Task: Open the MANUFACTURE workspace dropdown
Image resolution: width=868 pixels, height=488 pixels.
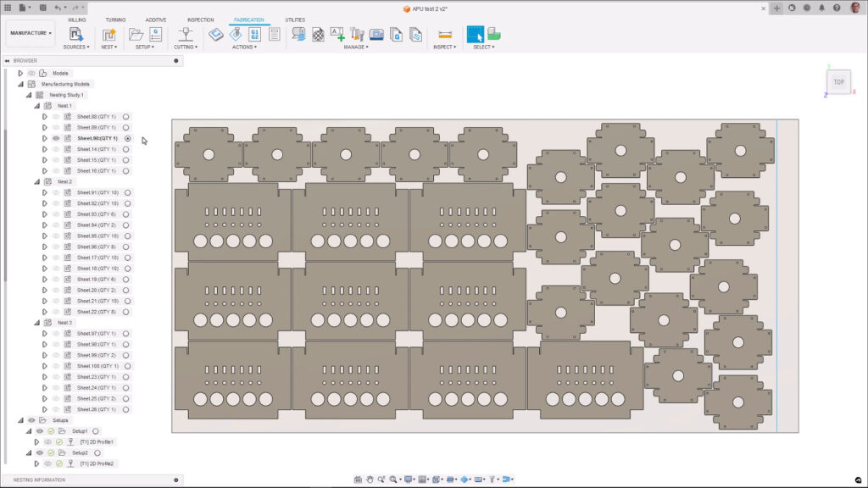Action: click(x=31, y=34)
